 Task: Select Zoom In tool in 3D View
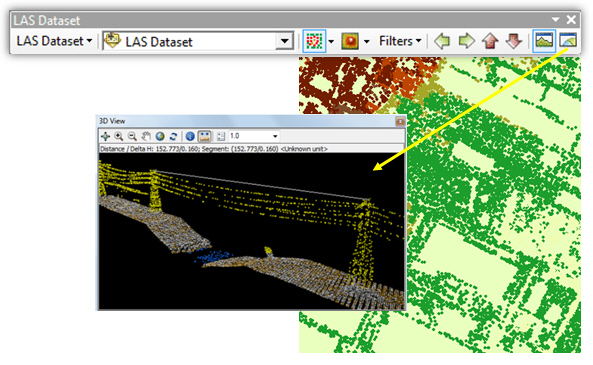coord(119,136)
